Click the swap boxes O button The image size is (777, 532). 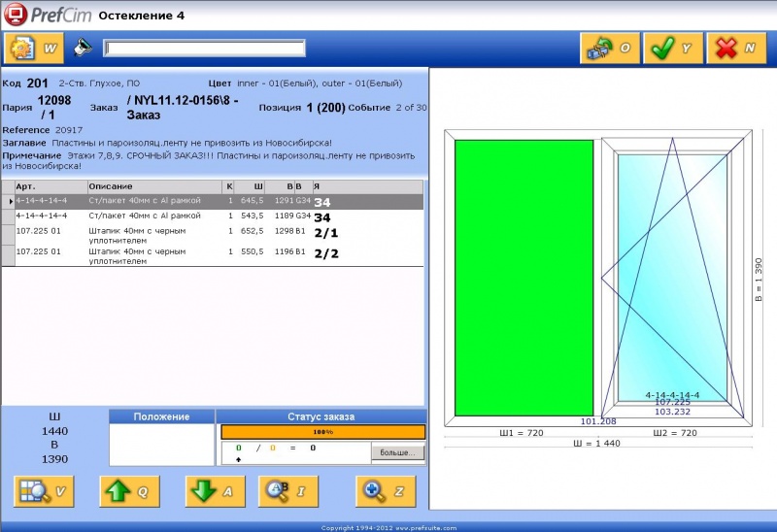tap(610, 48)
